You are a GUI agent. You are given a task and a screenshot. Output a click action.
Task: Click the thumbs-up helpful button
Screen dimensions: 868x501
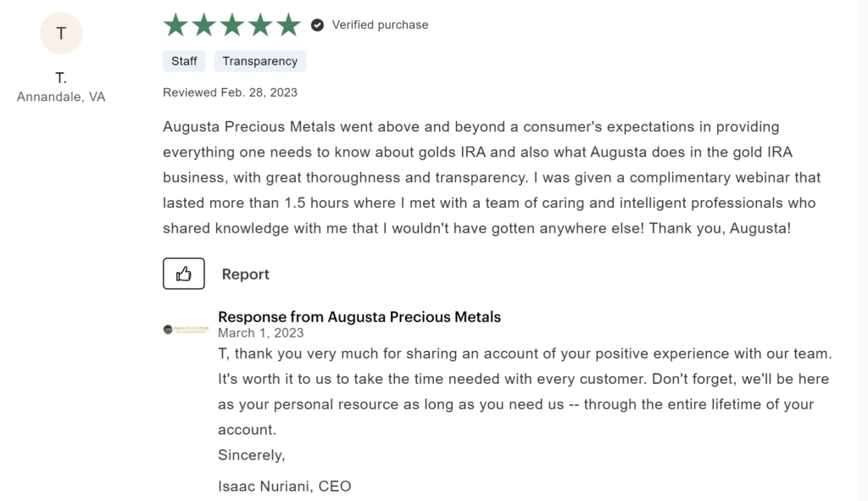point(184,274)
